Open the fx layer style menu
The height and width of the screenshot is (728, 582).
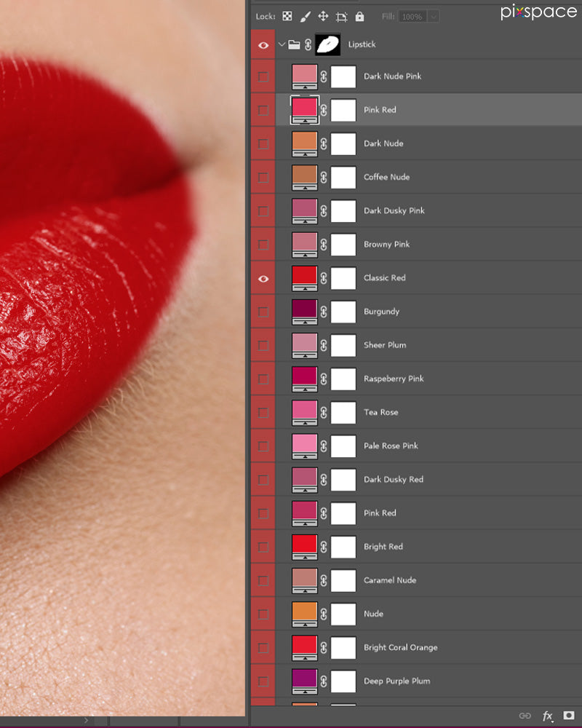tap(547, 716)
